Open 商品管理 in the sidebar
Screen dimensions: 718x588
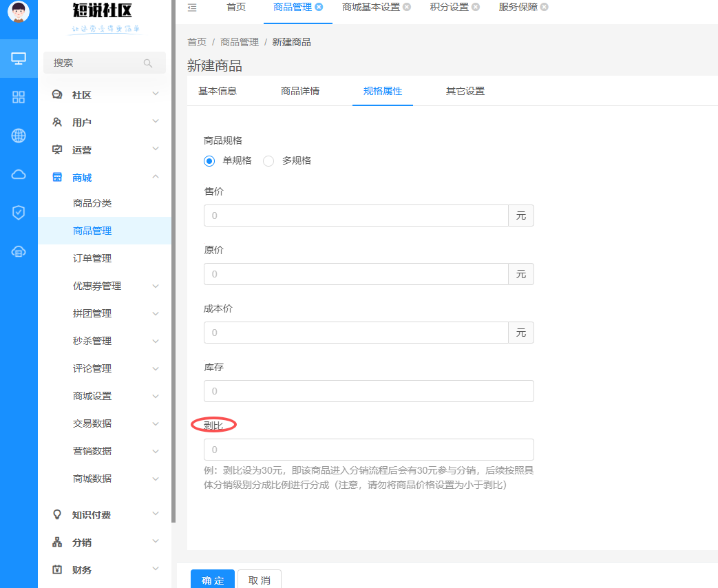92,231
